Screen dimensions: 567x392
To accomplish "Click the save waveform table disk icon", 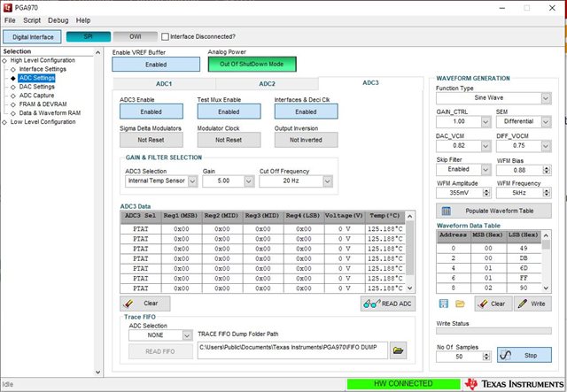I will 443,304.
